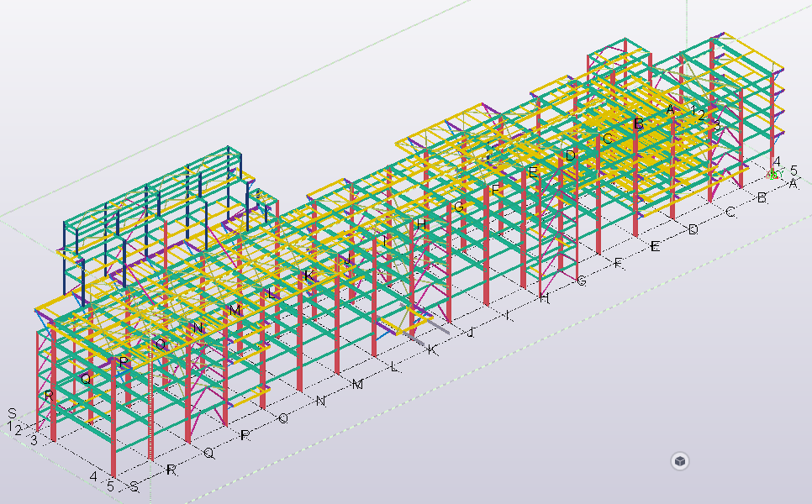This screenshot has height=504, width=812.
Task: Pick ground-level grid label P
Action: pyautogui.click(x=245, y=435)
